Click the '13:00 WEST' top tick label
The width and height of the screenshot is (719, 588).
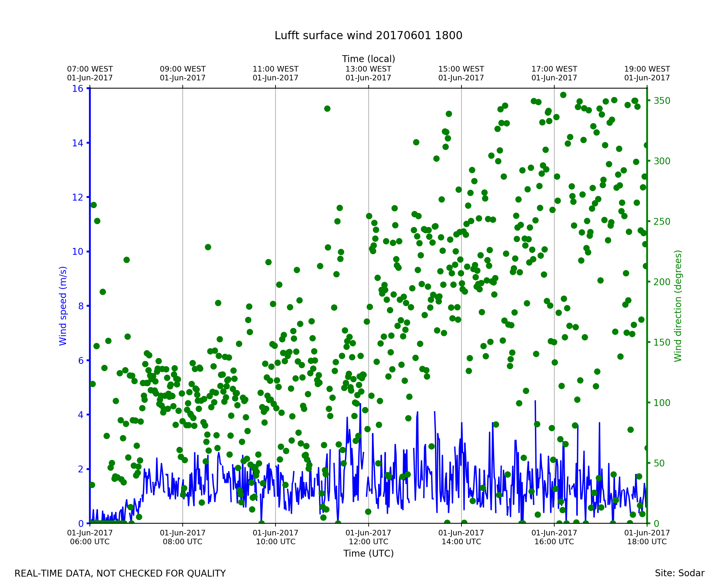pos(368,69)
